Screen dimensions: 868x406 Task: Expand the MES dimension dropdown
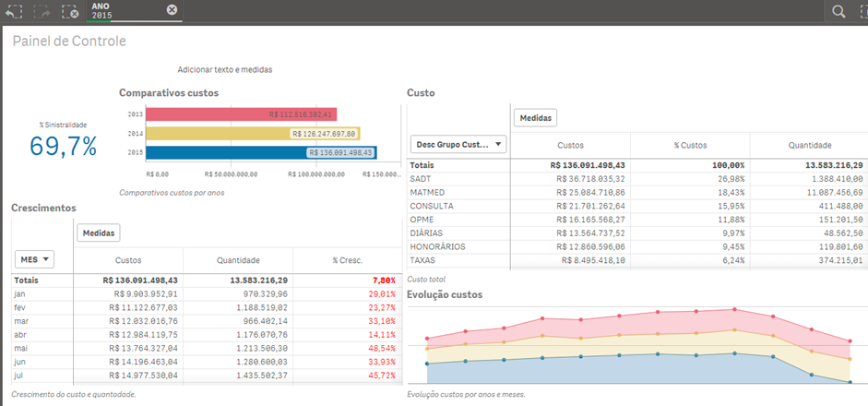[33, 259]
